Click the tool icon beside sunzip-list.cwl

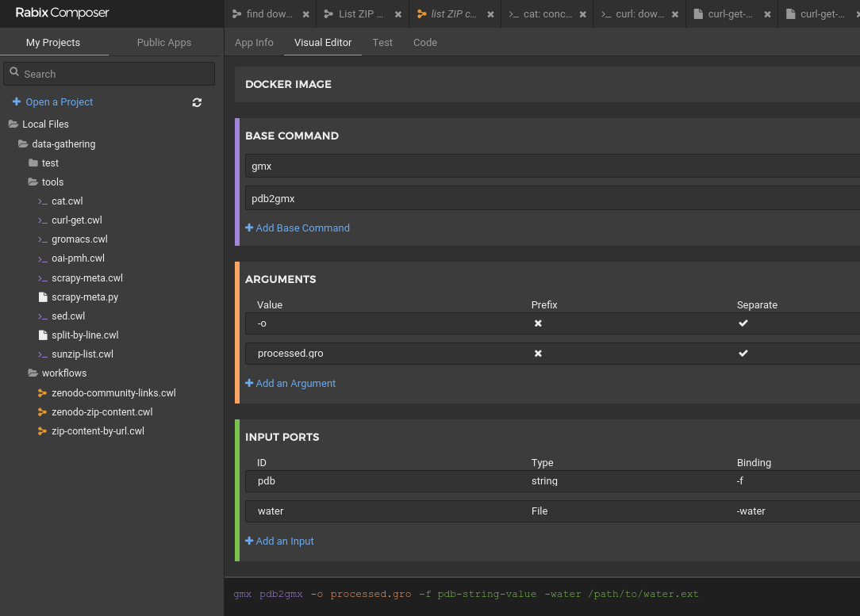(x=43, y=354)
